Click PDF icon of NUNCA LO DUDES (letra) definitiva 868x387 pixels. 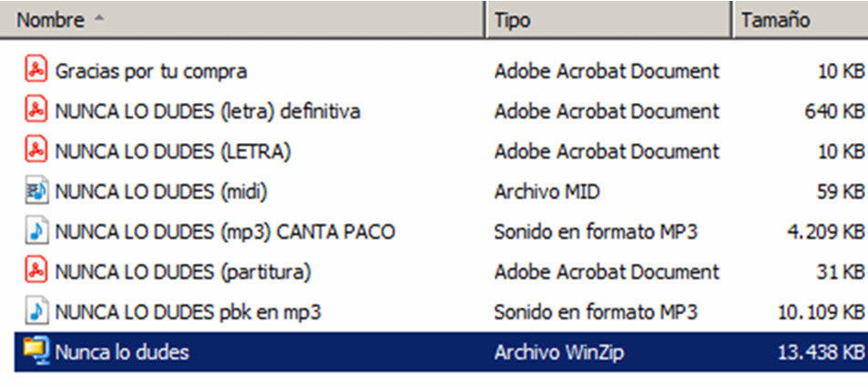pyautogui.click(x=36, y=111)
